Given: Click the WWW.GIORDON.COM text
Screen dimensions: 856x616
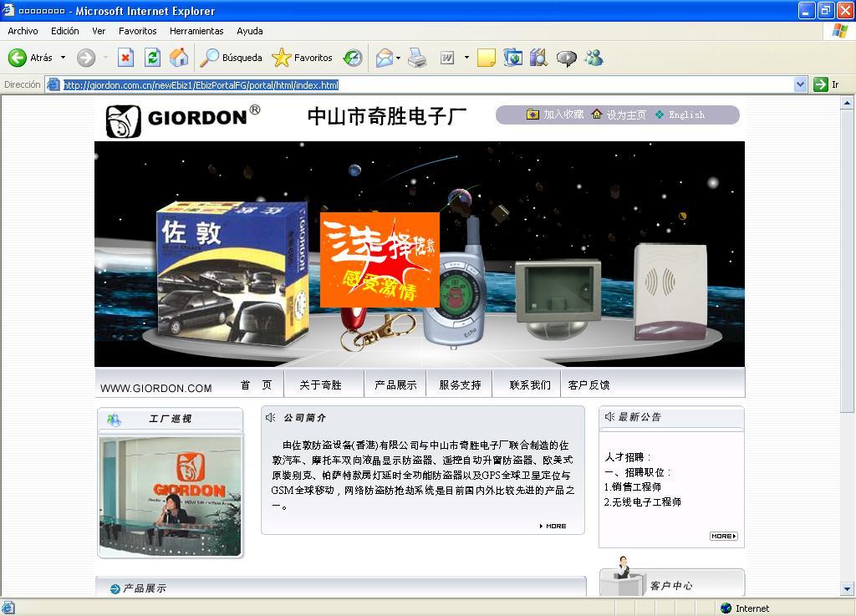Looking at the screenshot, I should coord(156,389).
